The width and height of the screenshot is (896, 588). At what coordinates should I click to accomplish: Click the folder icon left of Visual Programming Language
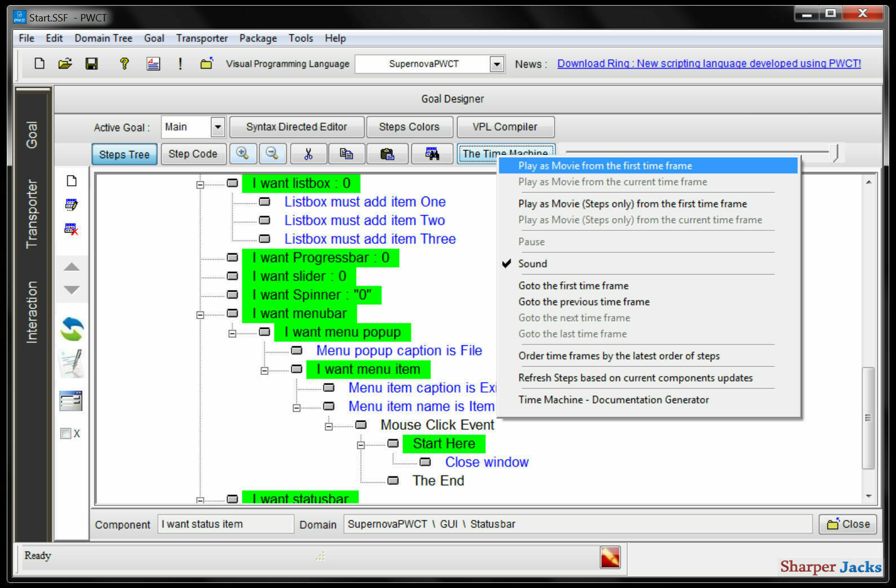click(x=207, y=64)
